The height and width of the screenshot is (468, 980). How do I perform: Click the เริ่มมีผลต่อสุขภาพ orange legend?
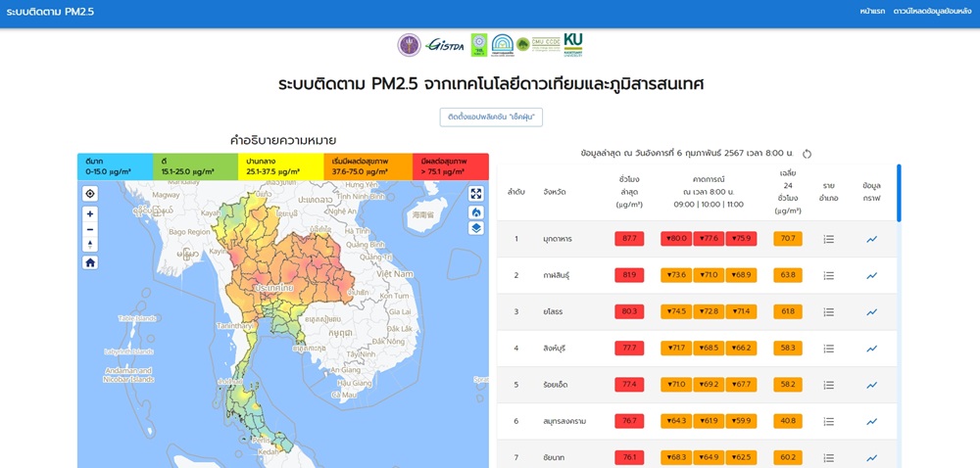(x=368, y=166)
